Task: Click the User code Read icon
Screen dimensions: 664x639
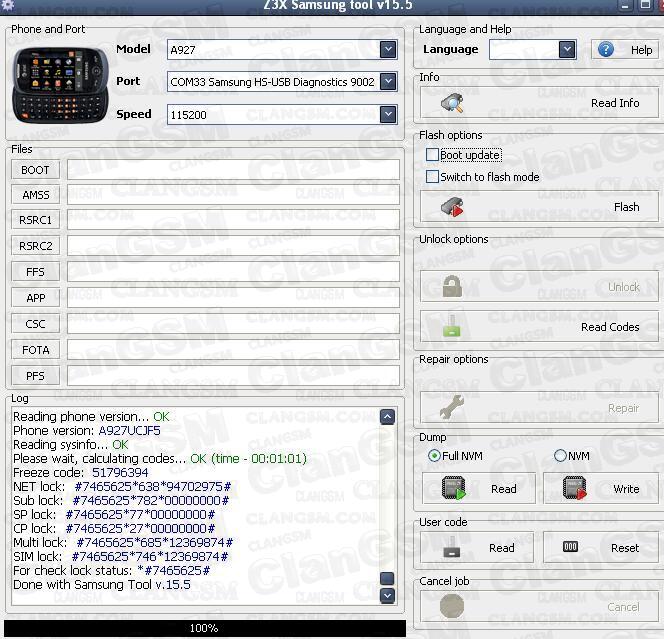Action: (452, 547)
